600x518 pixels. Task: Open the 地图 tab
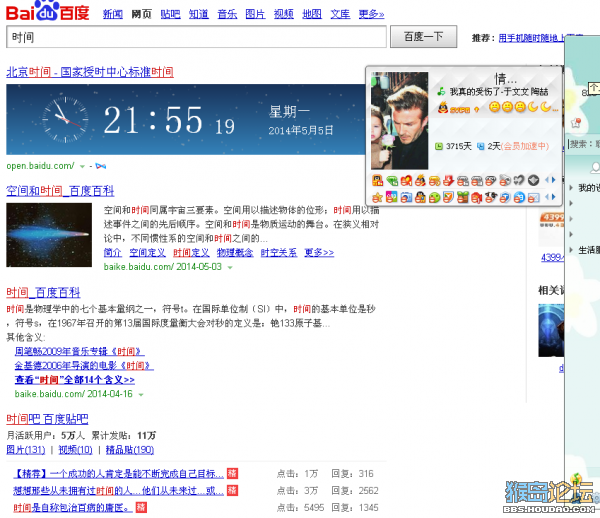tap(312, 14)
